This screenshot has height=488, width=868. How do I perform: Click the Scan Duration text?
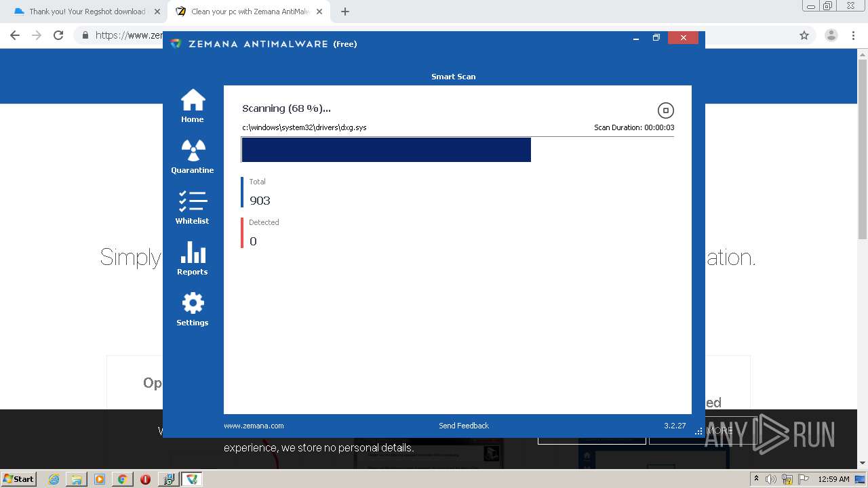pyautogui.click(x=634, y=127)
